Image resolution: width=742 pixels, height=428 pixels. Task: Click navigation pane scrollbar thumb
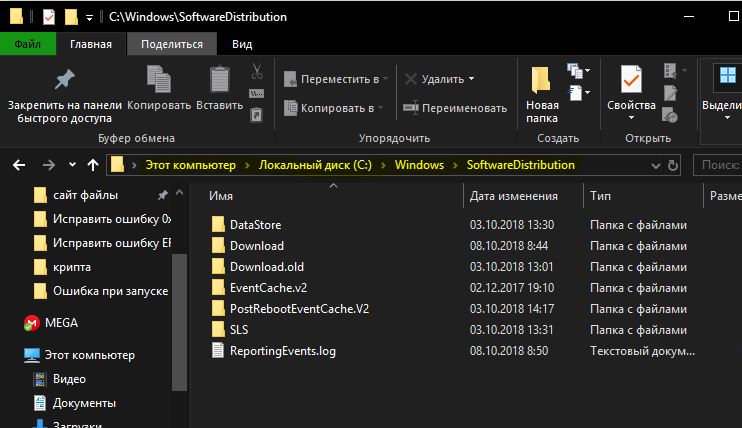click(179, 322)
